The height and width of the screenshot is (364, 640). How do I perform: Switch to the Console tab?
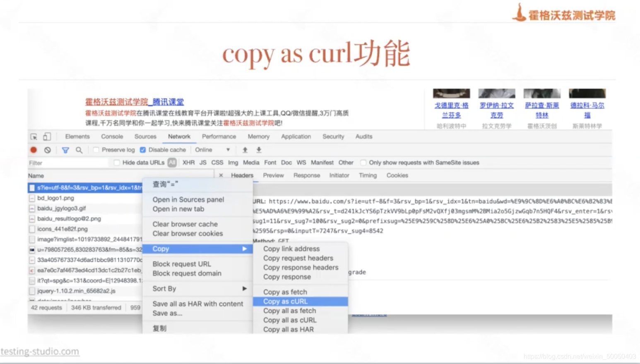coord(112,136)
